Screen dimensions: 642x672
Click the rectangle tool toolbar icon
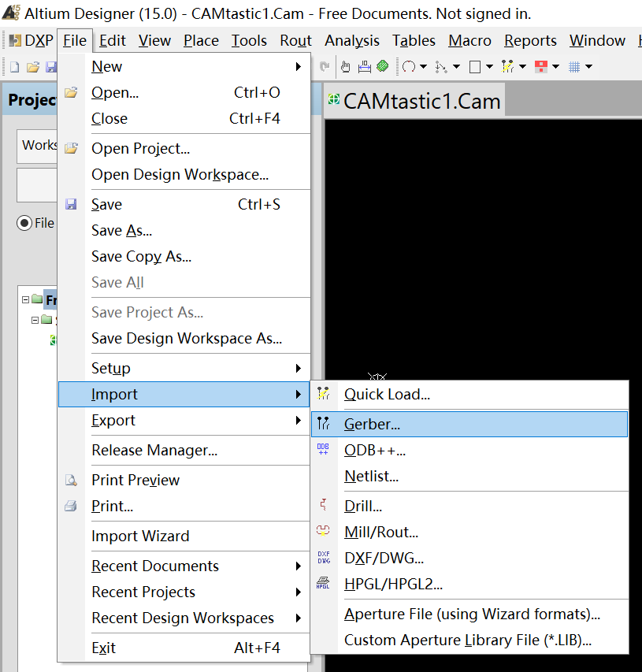pyautogui.click(x=475, y=67)
